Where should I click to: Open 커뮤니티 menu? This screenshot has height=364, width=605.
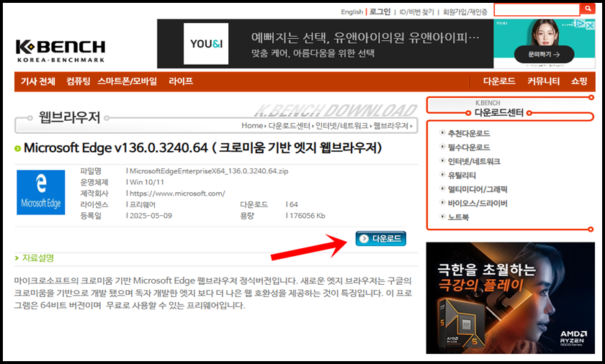pyautogui.click(x=543, y=81)
